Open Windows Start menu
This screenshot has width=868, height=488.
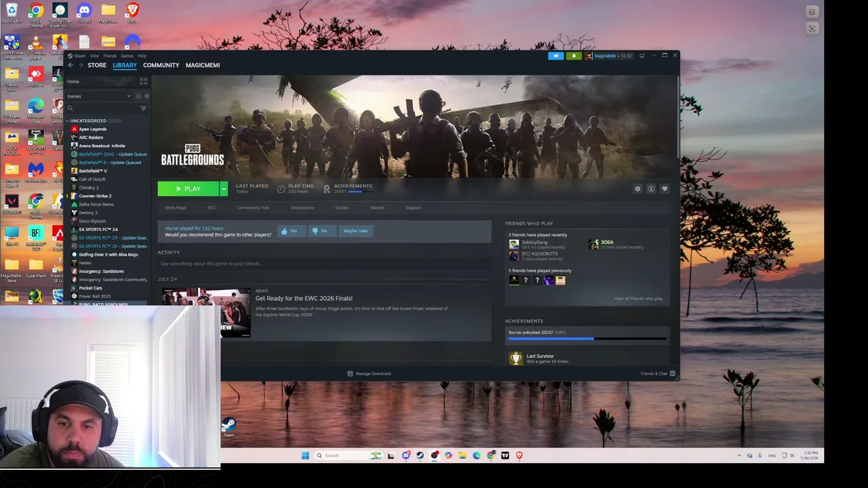click(x=305, y=455)
